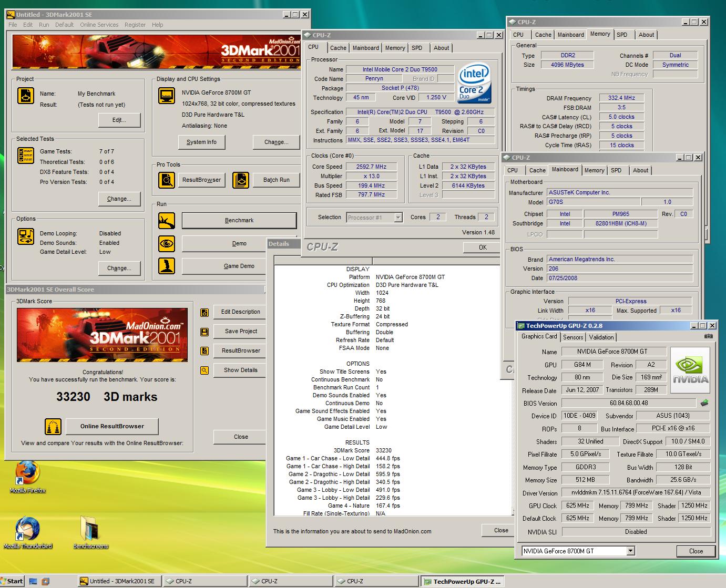Click the Show Details magnifier icon
Viewport: 726px width, 588px height.
coord(204,370)
